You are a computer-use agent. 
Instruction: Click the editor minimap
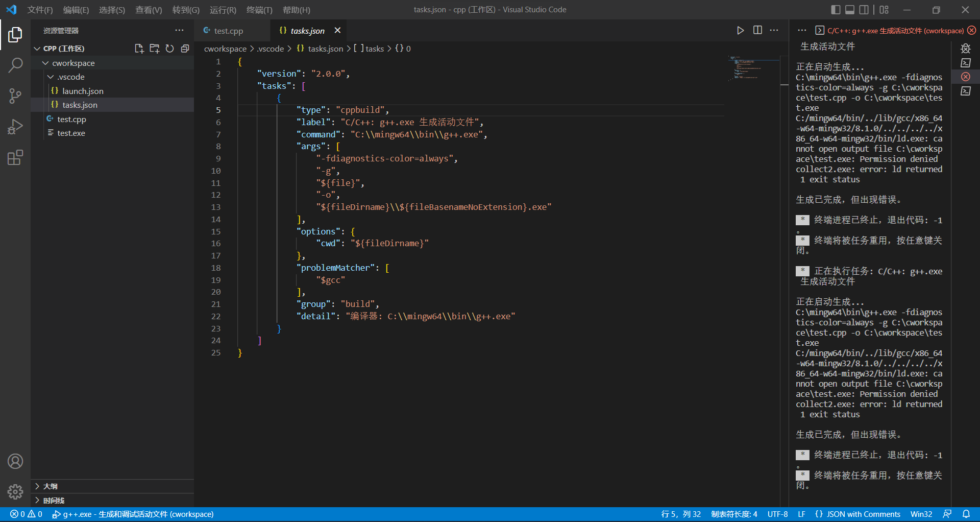point(753,68)
